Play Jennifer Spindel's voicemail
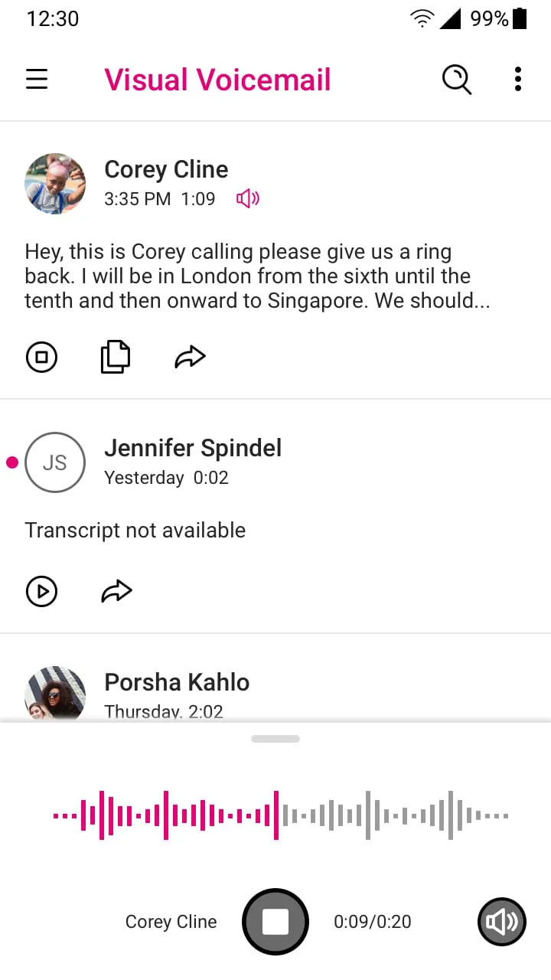 point(41,591)
